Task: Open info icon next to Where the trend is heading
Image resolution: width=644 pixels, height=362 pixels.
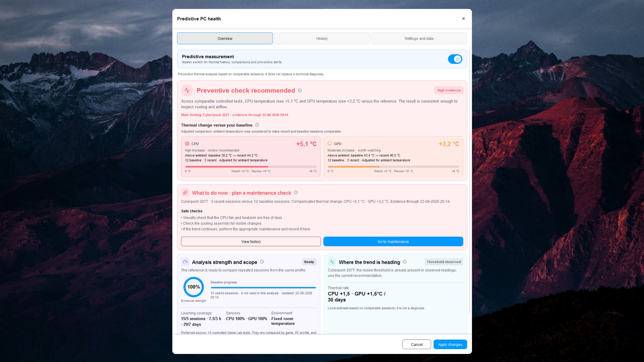Action: click(405, 262)
